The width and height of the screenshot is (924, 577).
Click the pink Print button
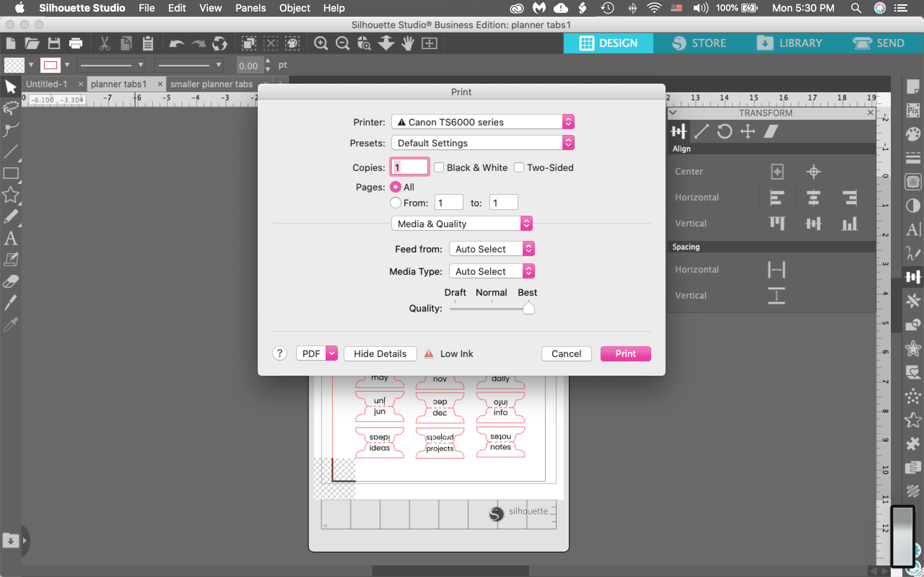625,354
